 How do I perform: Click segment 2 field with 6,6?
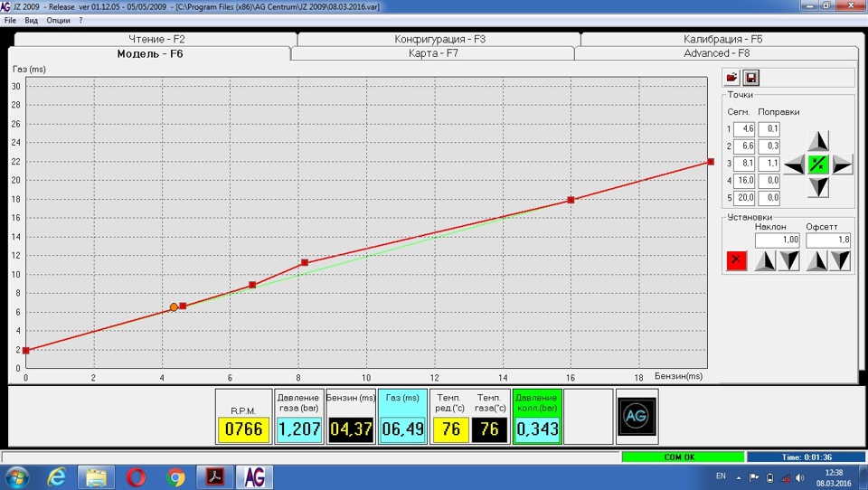click(744, 146)
